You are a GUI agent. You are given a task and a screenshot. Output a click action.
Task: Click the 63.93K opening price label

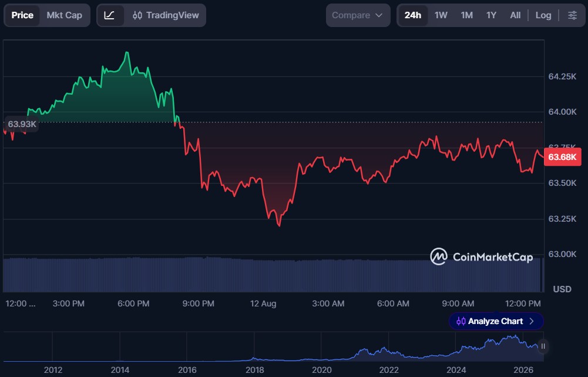(x=22, y=124)
